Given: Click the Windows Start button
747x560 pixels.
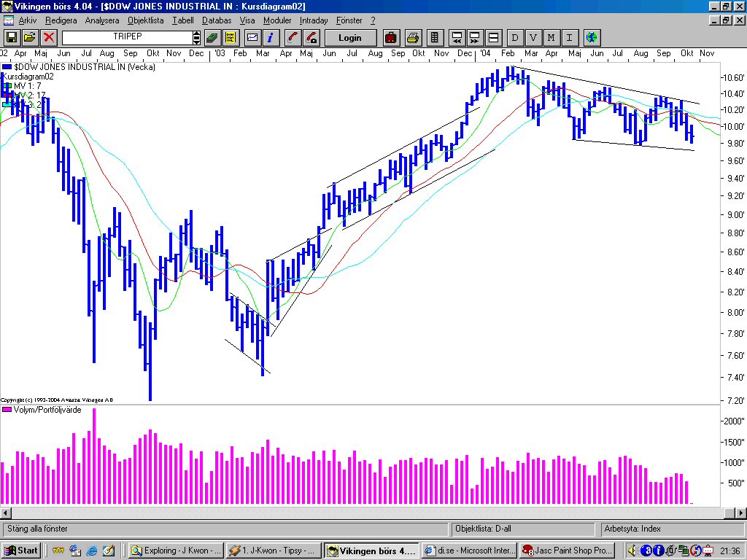Looking at the screenshot, I should pyautogui.click(x=21, y=551).
